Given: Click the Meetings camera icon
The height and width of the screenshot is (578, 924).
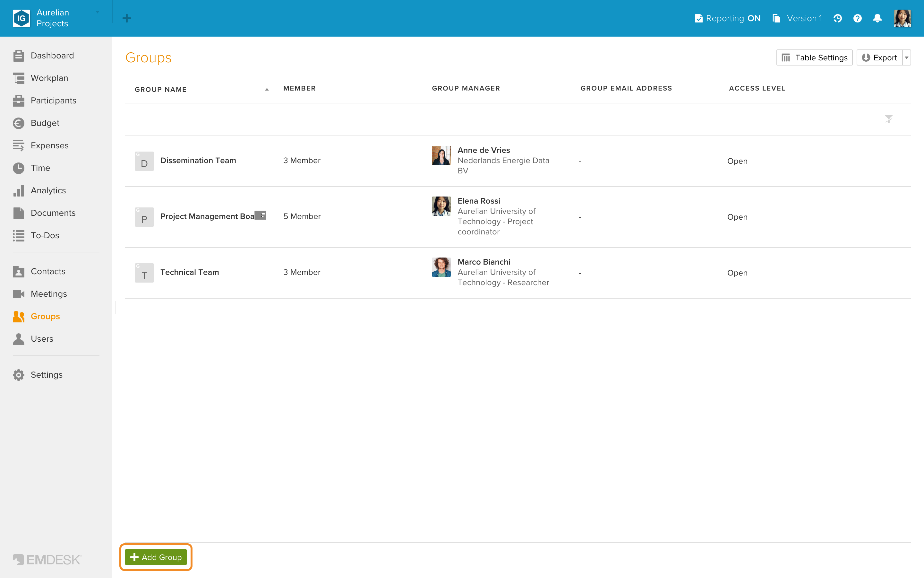Looking at the screenshot, I should tap(18, 294).
